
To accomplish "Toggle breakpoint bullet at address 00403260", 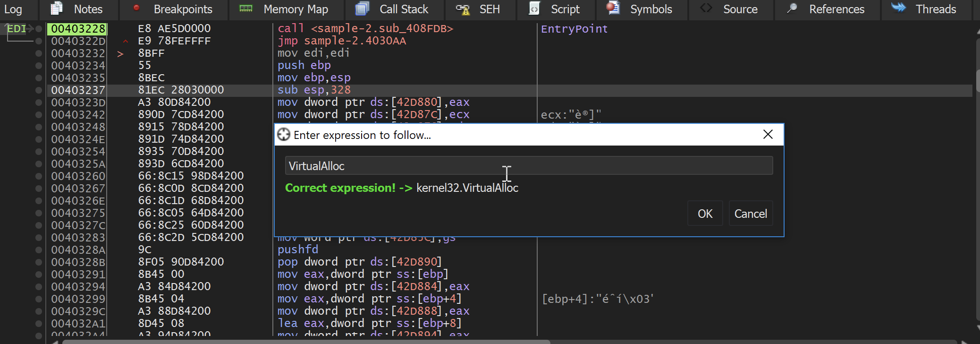I will click(x=39, y=176).
